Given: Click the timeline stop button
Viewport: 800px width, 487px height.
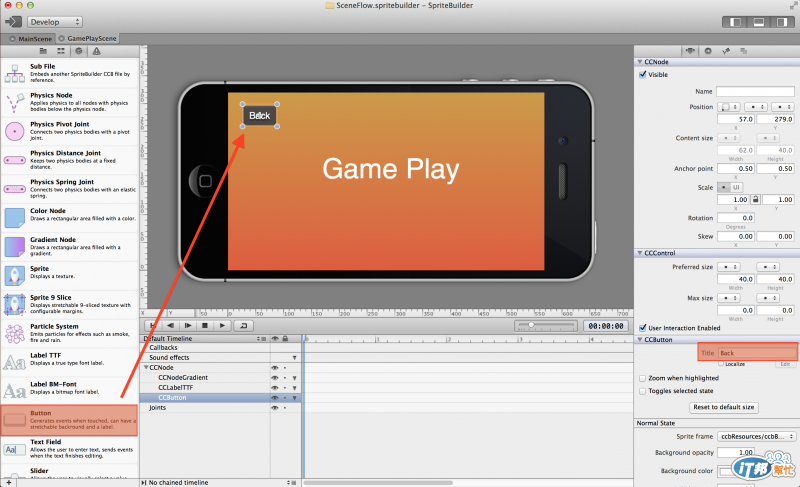Looking at the screenshot, I should click(205, 325).
